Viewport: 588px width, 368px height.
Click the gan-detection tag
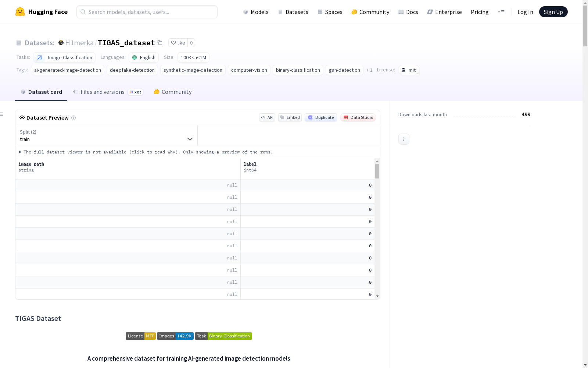[344, 70]
